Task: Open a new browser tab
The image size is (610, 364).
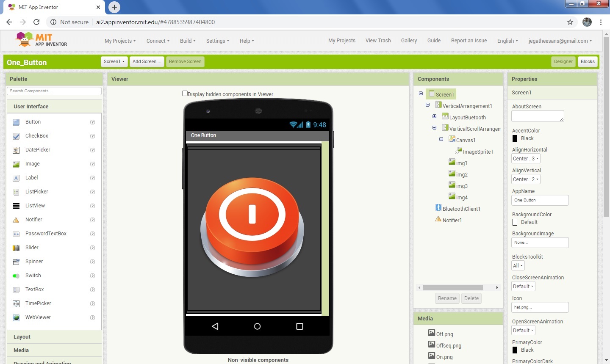Action: tap(114, 7)
